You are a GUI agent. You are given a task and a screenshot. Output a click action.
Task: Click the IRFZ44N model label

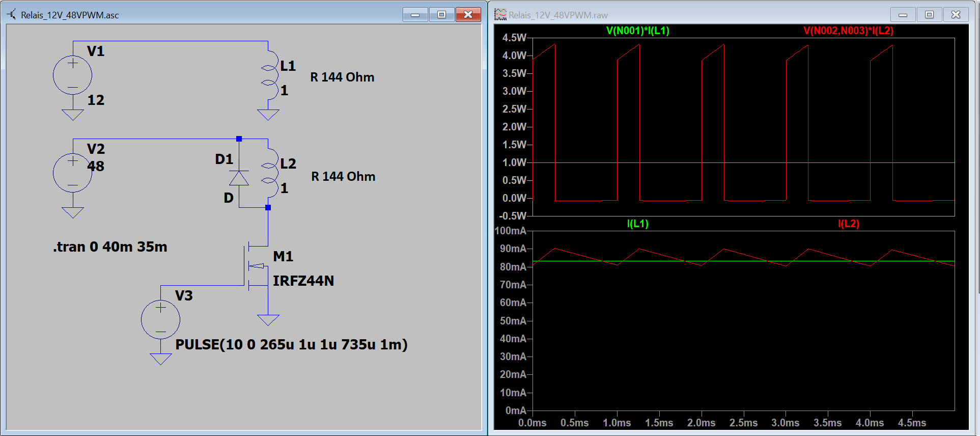[303, 281]
